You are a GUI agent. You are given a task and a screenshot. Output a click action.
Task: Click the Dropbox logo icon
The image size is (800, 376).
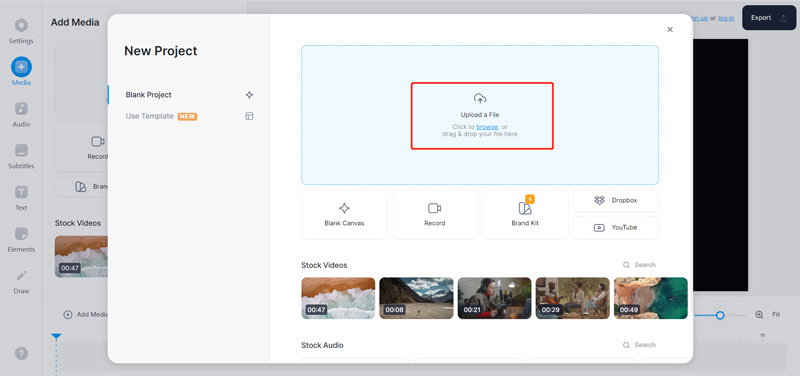[599, 200]
